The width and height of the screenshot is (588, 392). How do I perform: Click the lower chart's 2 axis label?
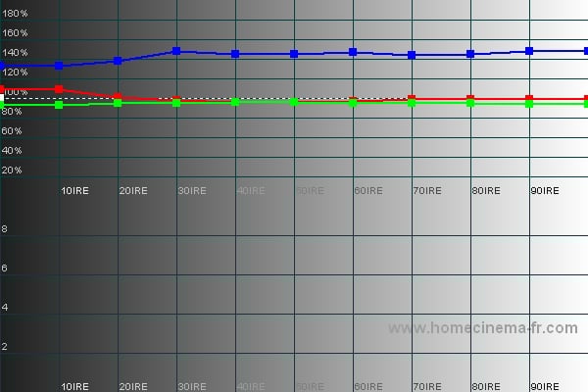coord(6,347)
